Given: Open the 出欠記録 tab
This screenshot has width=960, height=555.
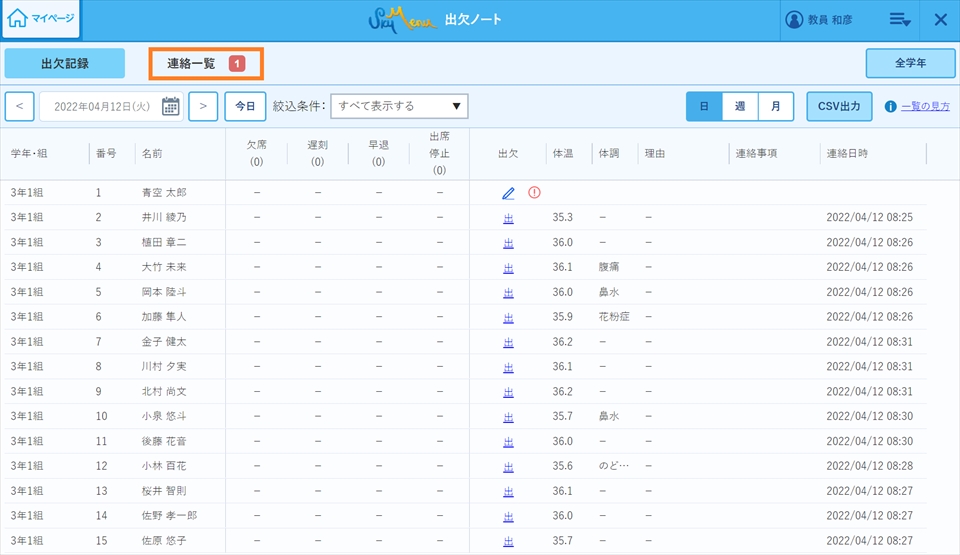Looking at the screenshot, I should pyautogui.click(x=65, y=63).
